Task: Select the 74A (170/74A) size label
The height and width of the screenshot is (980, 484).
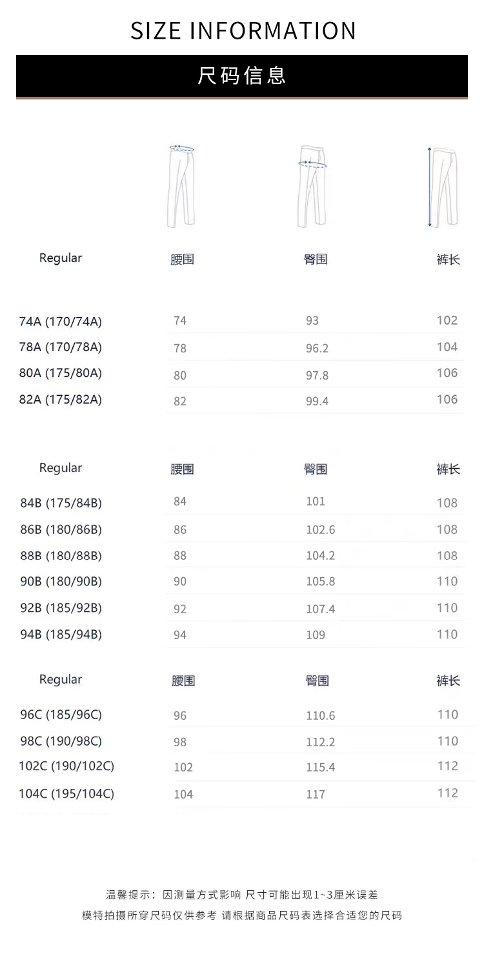Action: pyautogui.click(x=61, y=322)
